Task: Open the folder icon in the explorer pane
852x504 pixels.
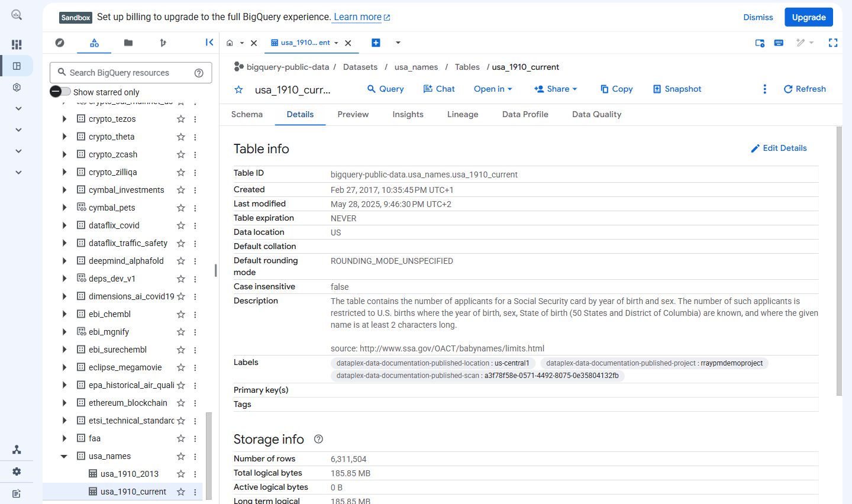Action: (128, 43)
